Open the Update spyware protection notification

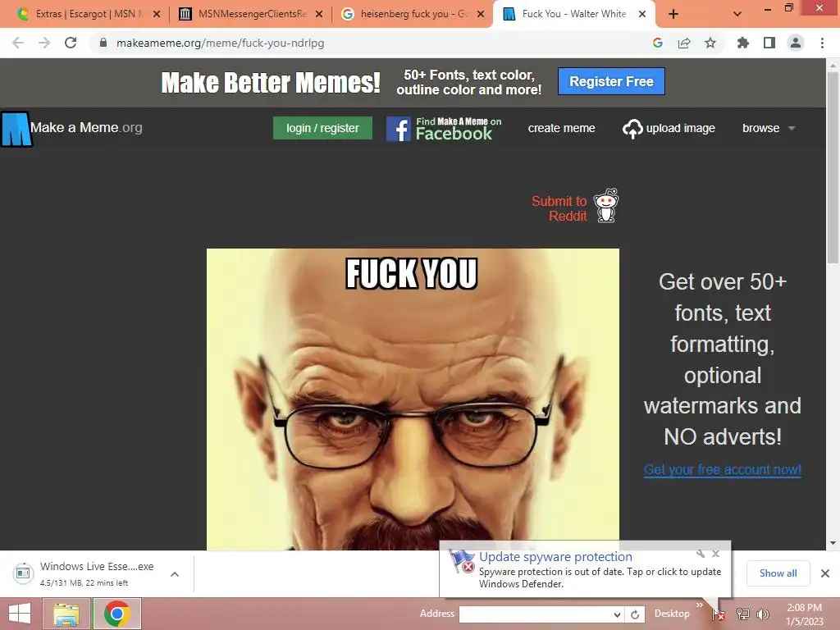pos(585,569)
